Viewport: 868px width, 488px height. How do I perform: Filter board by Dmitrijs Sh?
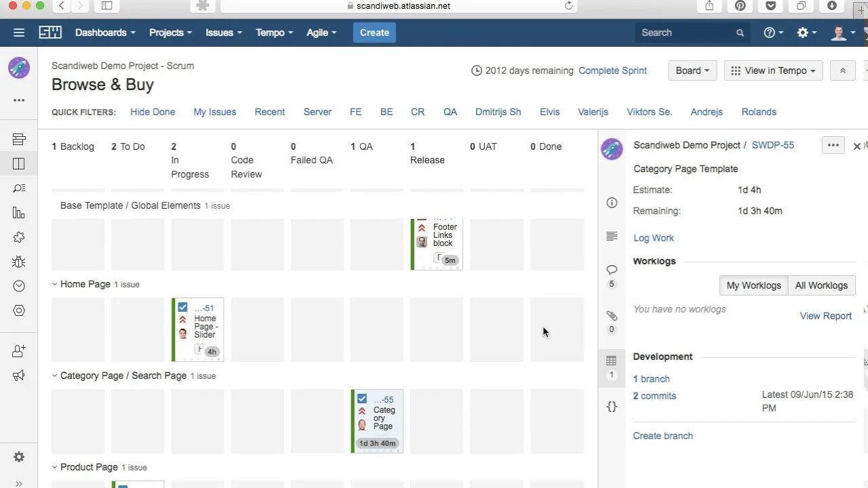498,112
